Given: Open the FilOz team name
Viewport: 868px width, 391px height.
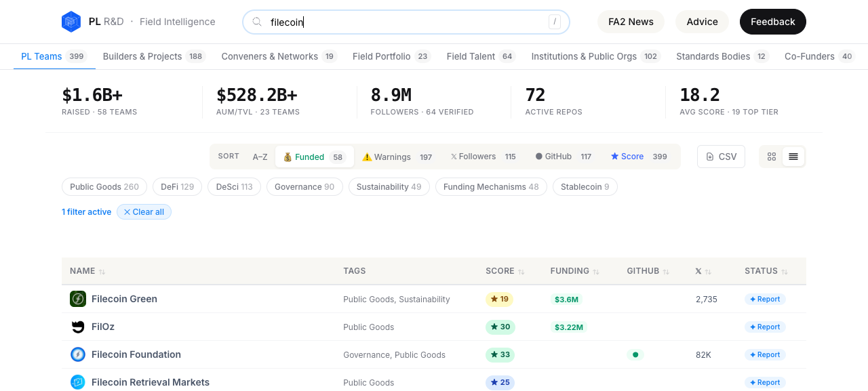Looking at the screenshot, I should pos(103,327).
